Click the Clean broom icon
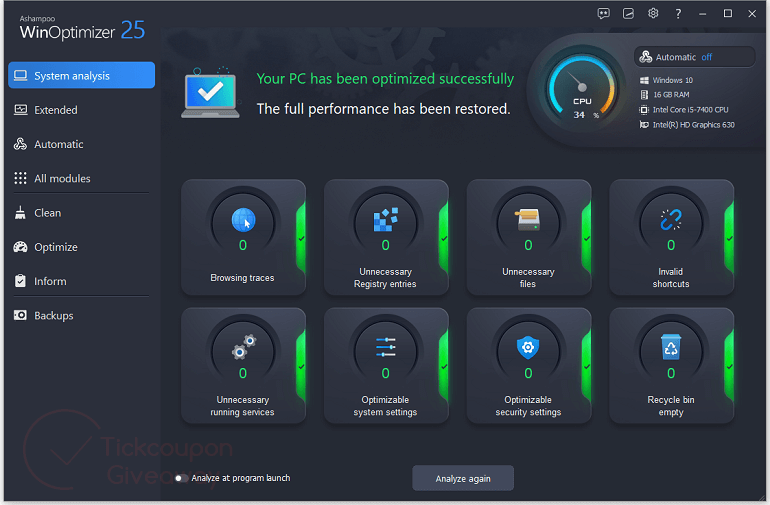This screenshot has width=770, height=505. click(x=20, y=213)
